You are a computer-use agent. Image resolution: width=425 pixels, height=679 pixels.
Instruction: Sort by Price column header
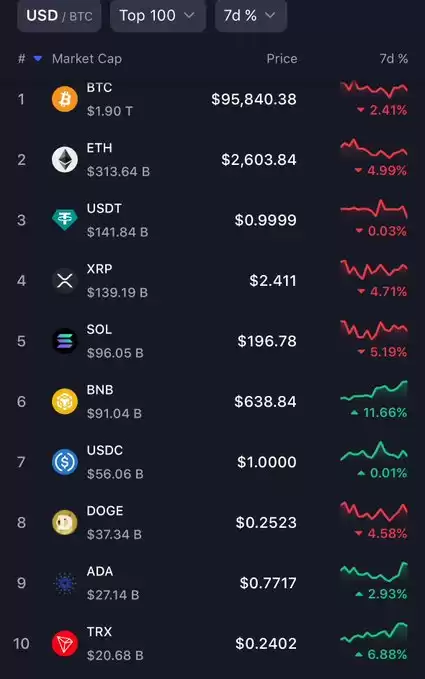[x=282, y=58]
